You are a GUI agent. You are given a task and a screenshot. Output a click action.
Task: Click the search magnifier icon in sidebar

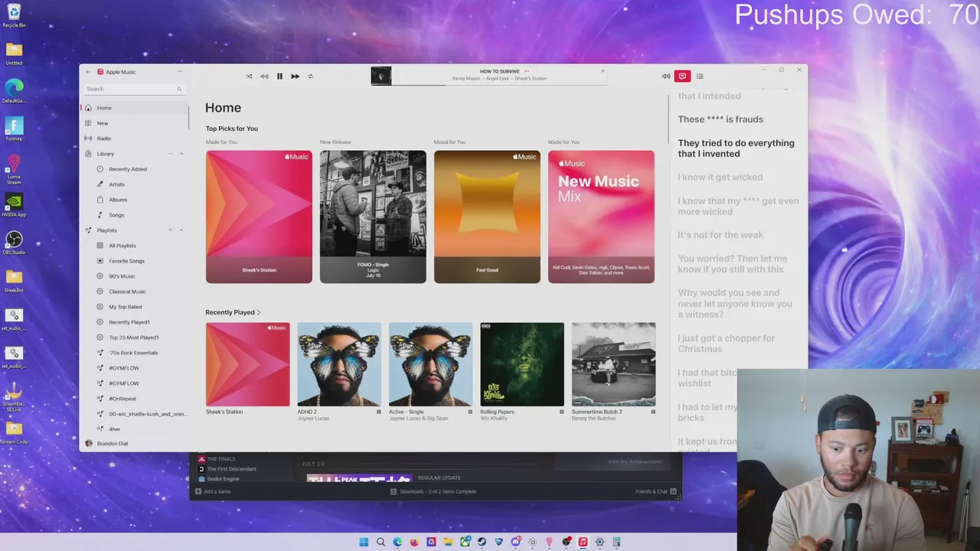point(180,89)
